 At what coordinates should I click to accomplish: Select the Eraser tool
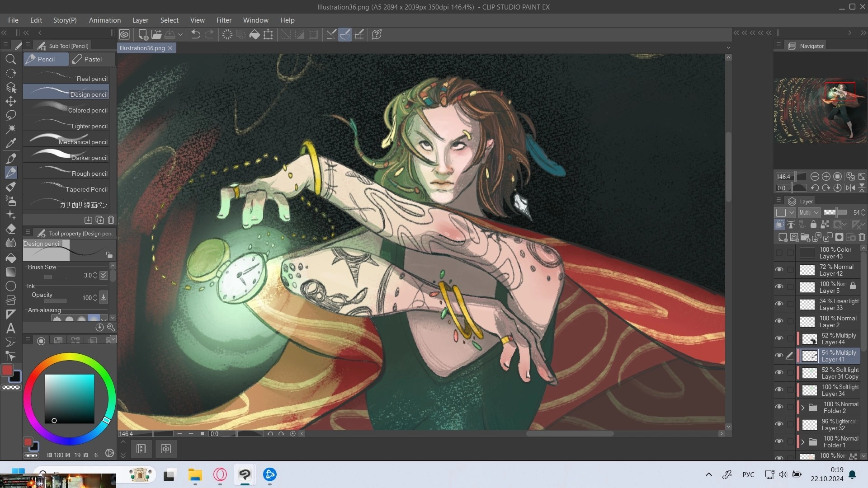click(11, 229)
